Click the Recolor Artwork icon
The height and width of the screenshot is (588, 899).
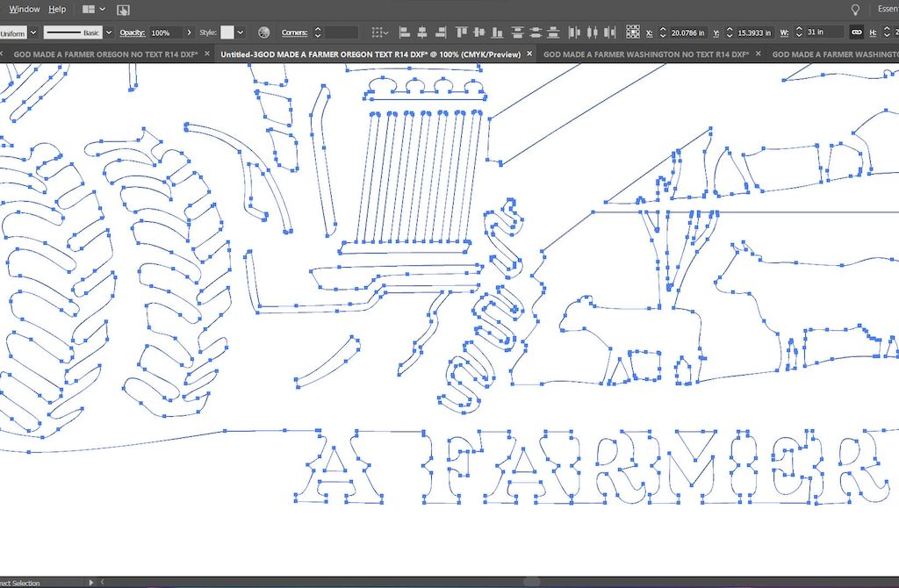pyautogui.click(x=263, y=32)
